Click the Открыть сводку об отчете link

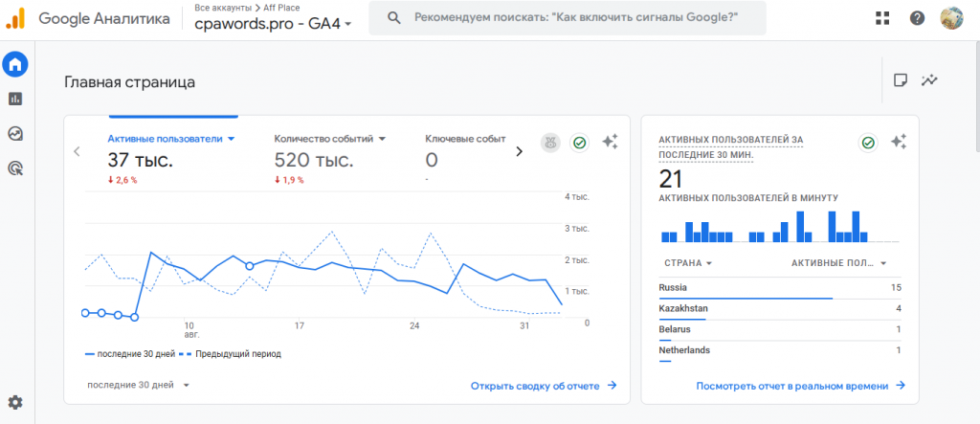click(x=544, y=386)
